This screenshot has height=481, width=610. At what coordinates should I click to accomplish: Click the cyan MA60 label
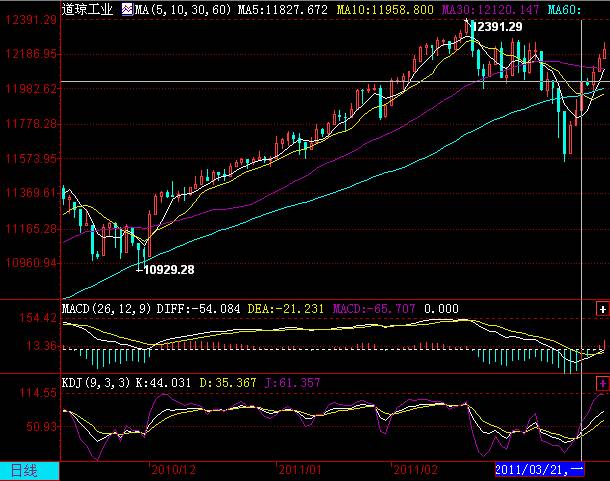(564, 9)
